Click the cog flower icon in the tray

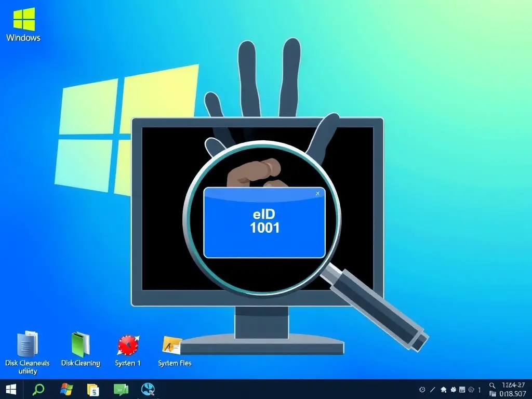pyautogui.click(x=453, y=390)
